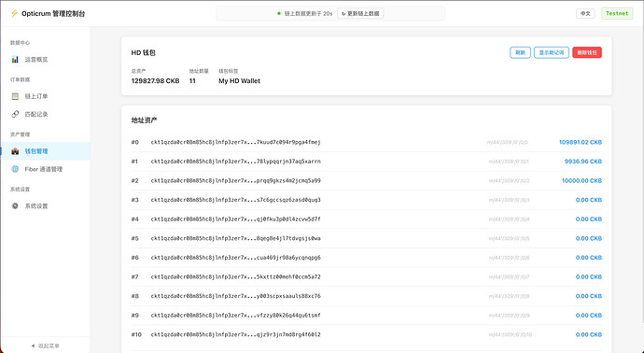Click the 刷新 button in HD 钱包 card
Image resolution: width=644 pixels, height=353 pixels.
(521, 52)
